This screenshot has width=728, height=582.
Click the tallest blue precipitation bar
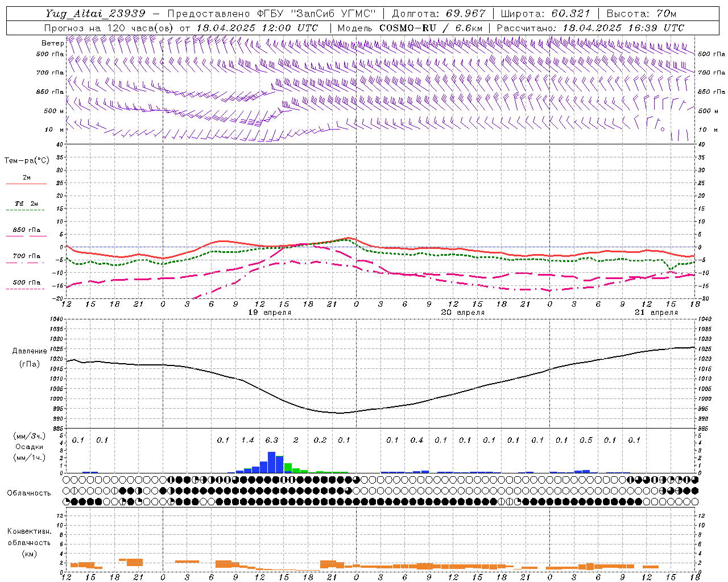pyautogui.click(x=272, y=463)
